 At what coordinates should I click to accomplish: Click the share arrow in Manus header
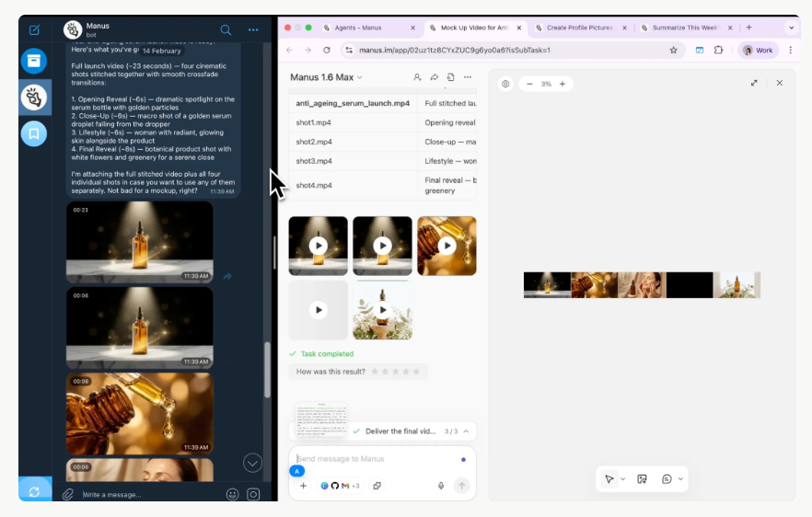434,77
